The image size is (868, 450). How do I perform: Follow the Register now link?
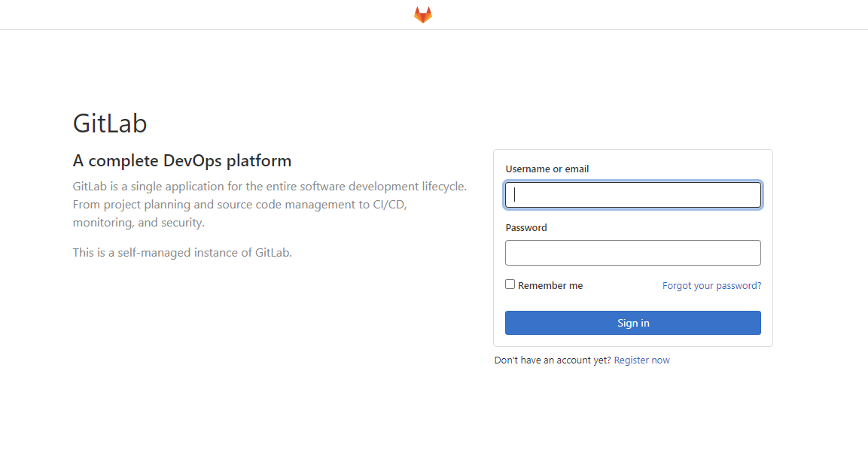click(641, 360)
